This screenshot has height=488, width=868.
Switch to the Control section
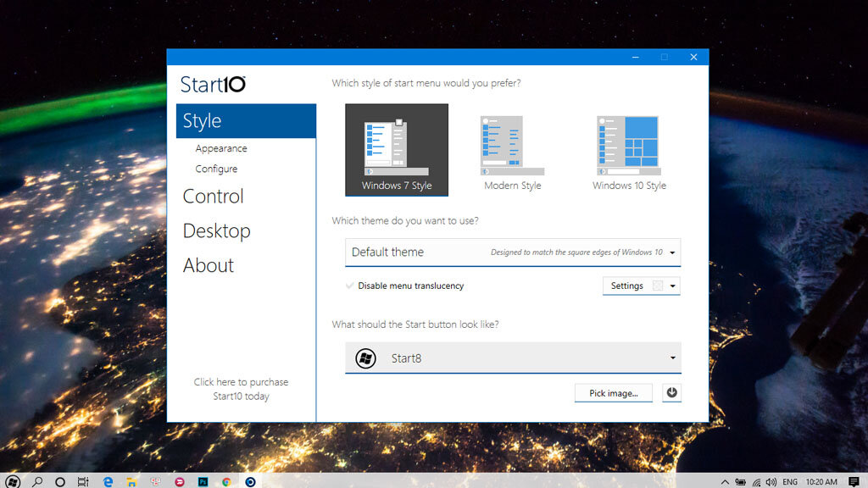click(213, 197)
